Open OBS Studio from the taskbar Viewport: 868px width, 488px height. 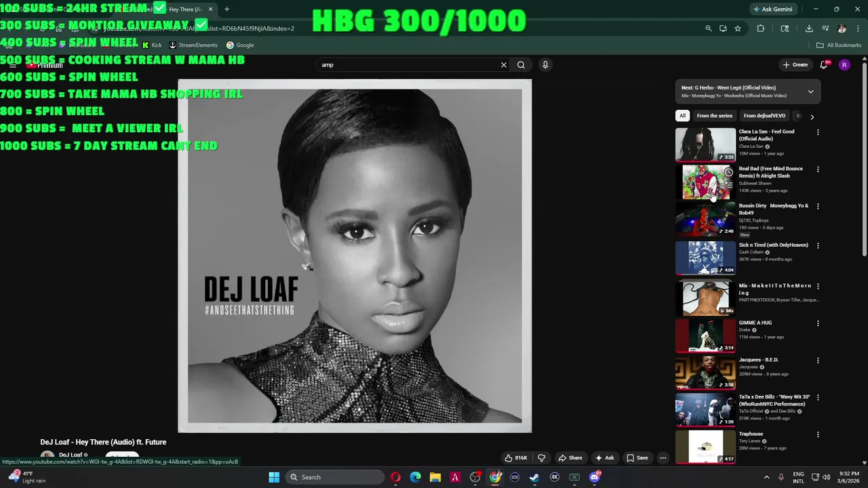475,477
